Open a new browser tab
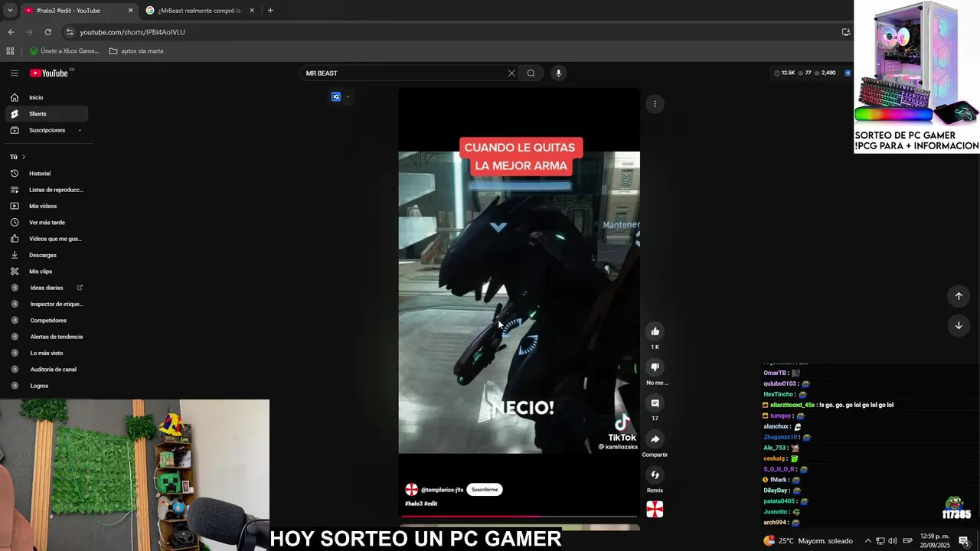The width and height of the screenshot is (980, 551). click(270, 11)
